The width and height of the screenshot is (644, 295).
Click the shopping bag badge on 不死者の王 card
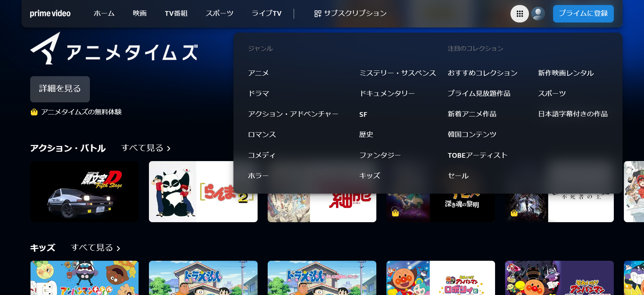coord(514,213)
